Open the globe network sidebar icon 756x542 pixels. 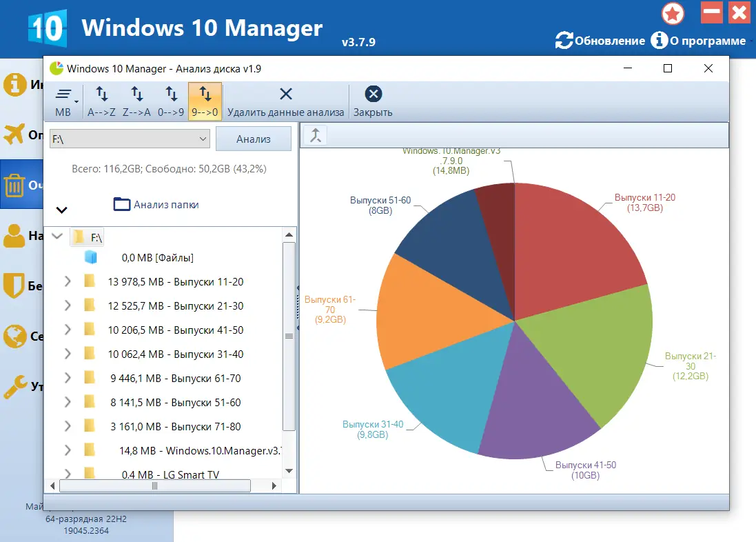pyautogui.click(x=14, y=336)
